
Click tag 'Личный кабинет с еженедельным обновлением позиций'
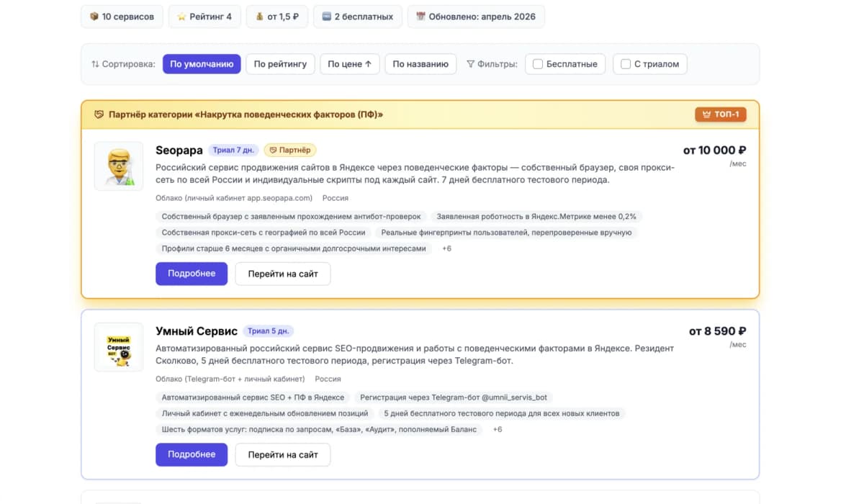[265, 413]
